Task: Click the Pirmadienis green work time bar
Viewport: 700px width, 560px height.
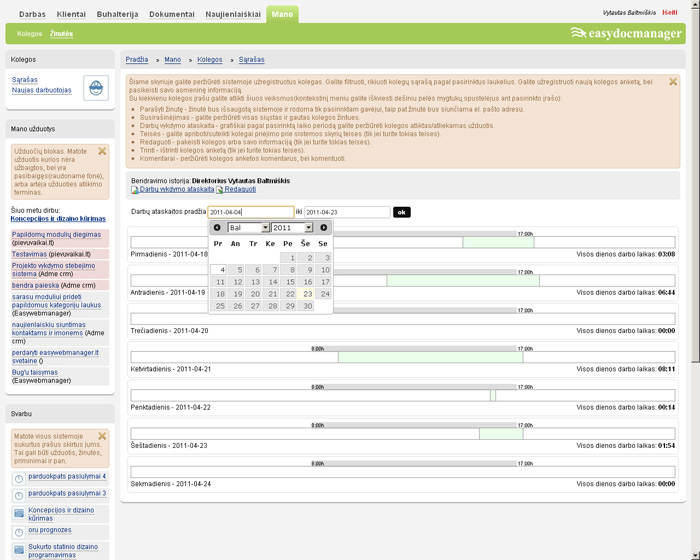Action: (498, 242)
